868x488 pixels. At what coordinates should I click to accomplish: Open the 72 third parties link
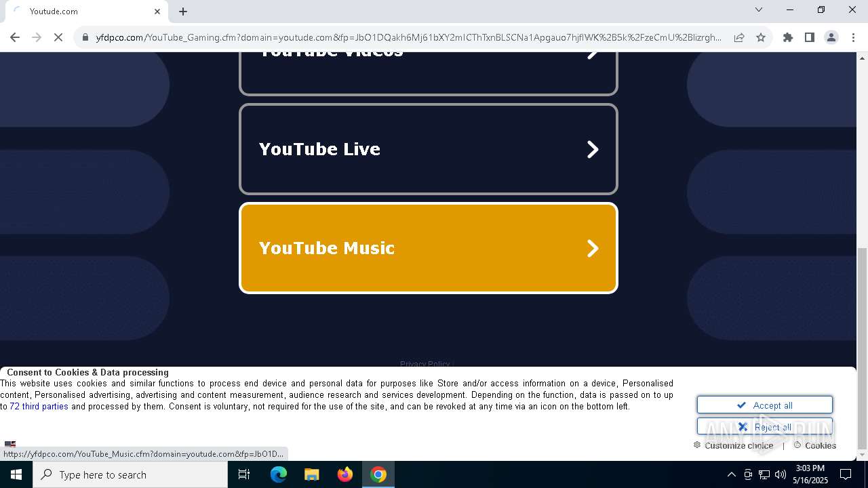pos(39,407)
